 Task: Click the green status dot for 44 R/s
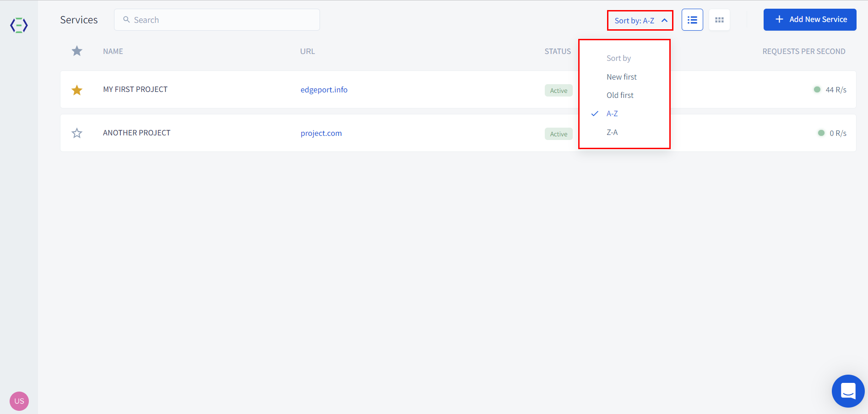pos(817,90)
